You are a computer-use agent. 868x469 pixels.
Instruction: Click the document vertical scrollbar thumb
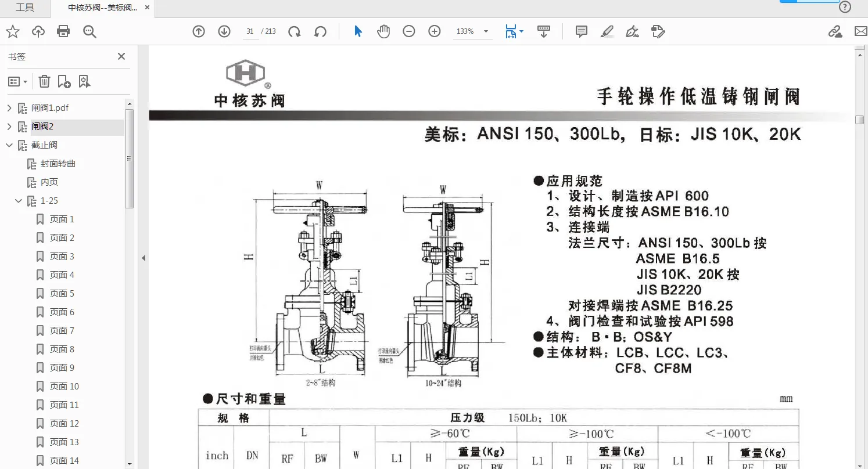tap(860, 120)
